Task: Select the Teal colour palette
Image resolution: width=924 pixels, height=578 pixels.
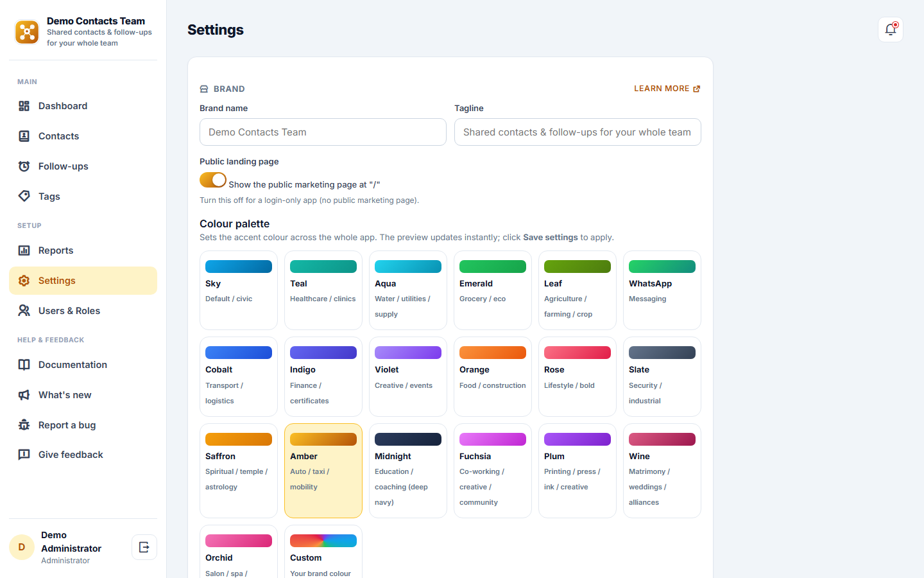Action: click(323, 290)
